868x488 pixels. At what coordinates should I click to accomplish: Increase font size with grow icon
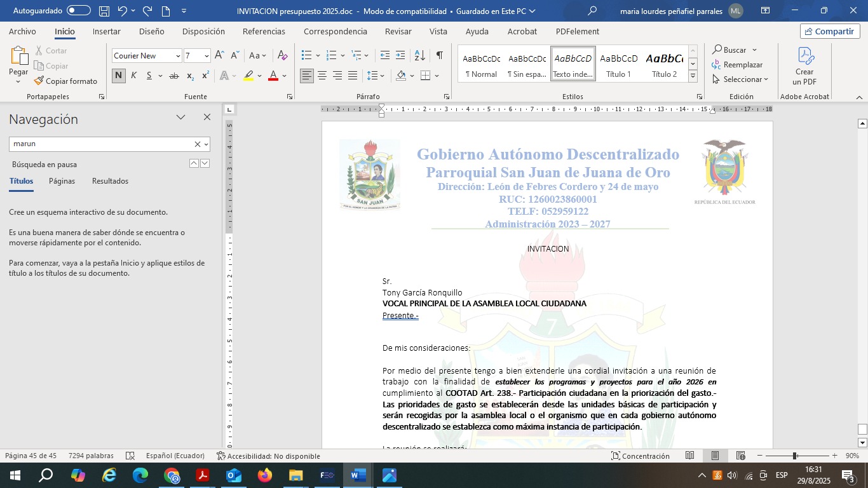[x=219, y=56]
